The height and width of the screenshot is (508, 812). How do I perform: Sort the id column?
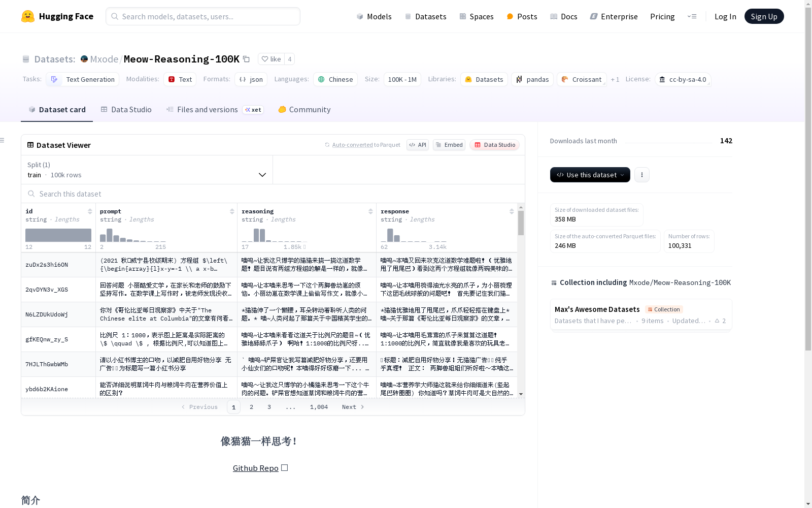click(90, 211)
